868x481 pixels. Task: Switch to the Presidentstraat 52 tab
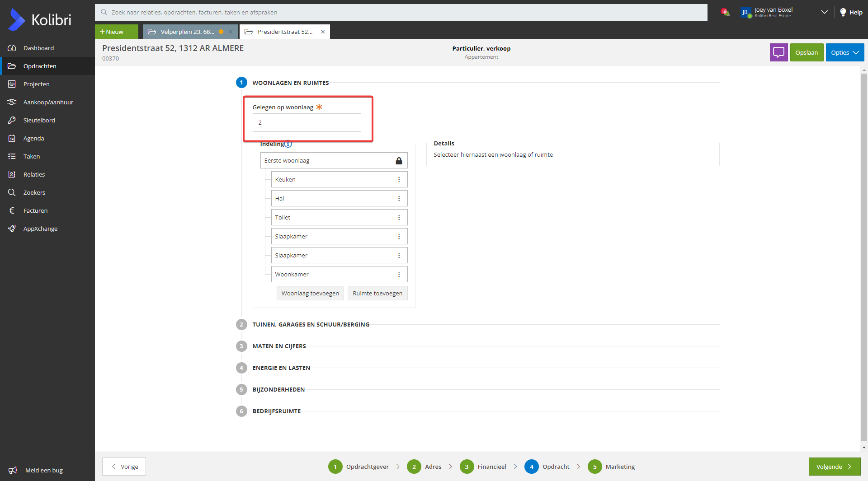[284, 32]
